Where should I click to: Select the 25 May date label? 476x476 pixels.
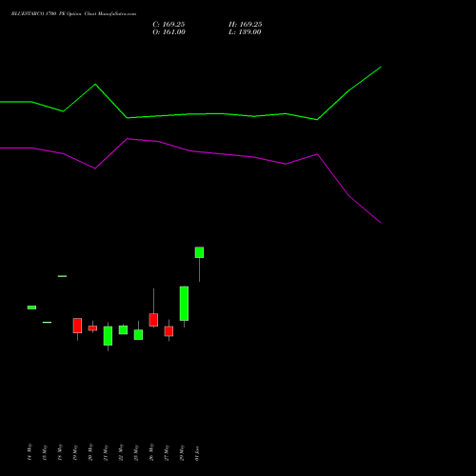click(x=136, y=452)
